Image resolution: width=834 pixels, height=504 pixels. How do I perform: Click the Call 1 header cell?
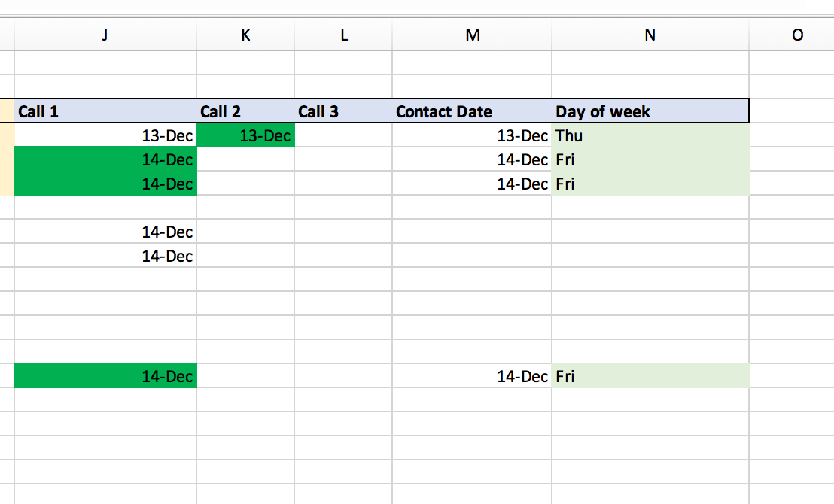pyautogui.click(x=105, y=111)
